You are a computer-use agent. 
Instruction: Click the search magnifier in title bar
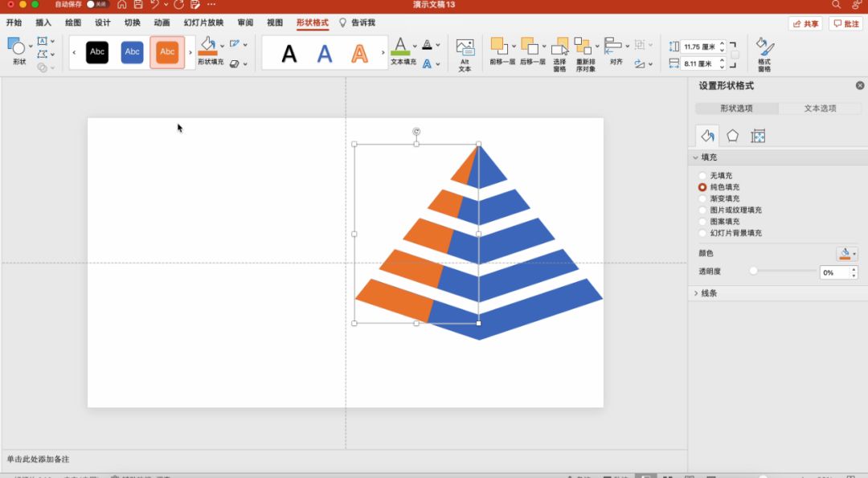coord(836,5)
